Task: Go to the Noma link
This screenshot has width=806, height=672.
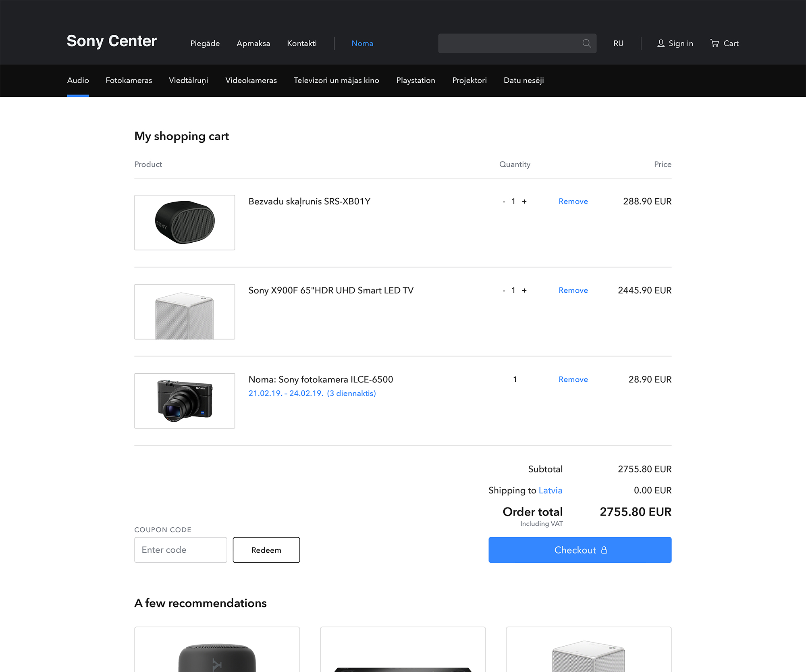Action: click(x=362, y=43)
